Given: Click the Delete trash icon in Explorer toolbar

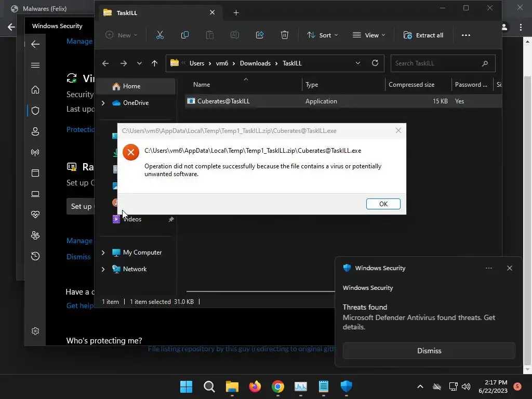Looking at the screenshot, I should 285,35.
